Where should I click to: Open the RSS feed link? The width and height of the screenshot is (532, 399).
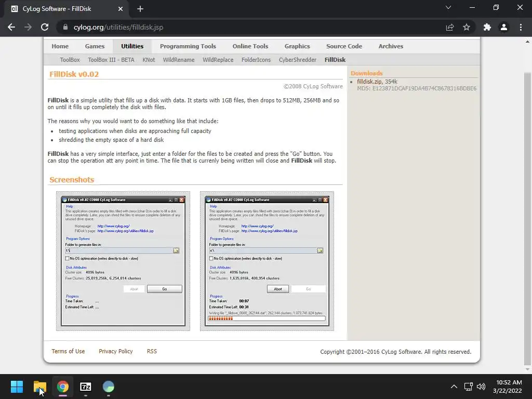[152, 351]
